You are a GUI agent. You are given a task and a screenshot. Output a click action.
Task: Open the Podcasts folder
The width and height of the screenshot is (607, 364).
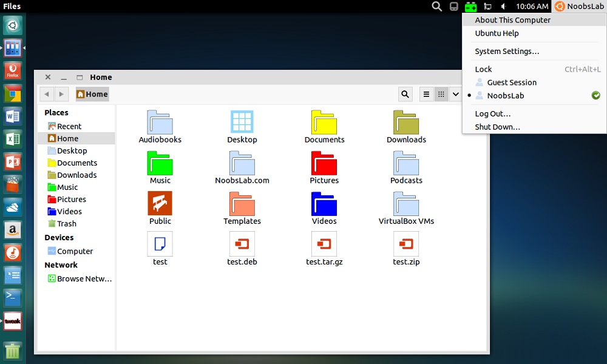coord(406,163)
